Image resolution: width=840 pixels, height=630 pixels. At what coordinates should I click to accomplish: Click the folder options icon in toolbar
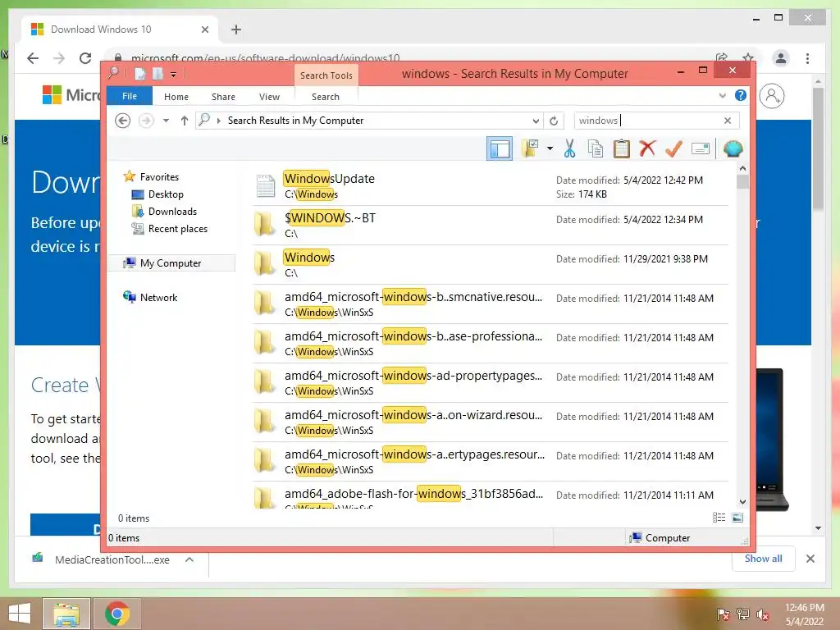tap(531, 148)
